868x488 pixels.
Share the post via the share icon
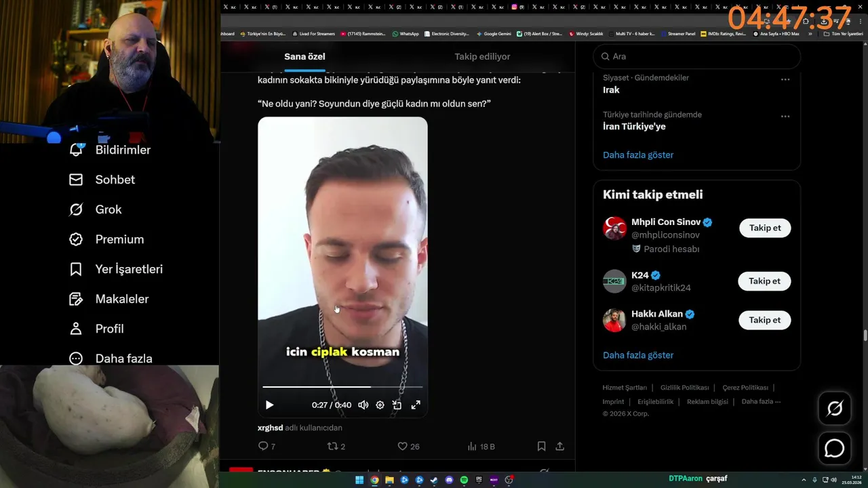pyautogui.click(x=559, y=446)
